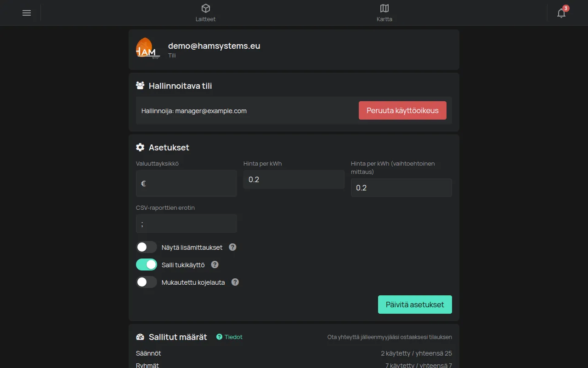Go to Laitteet devices tab
The image size is (588, 368).
pos(205,13)
